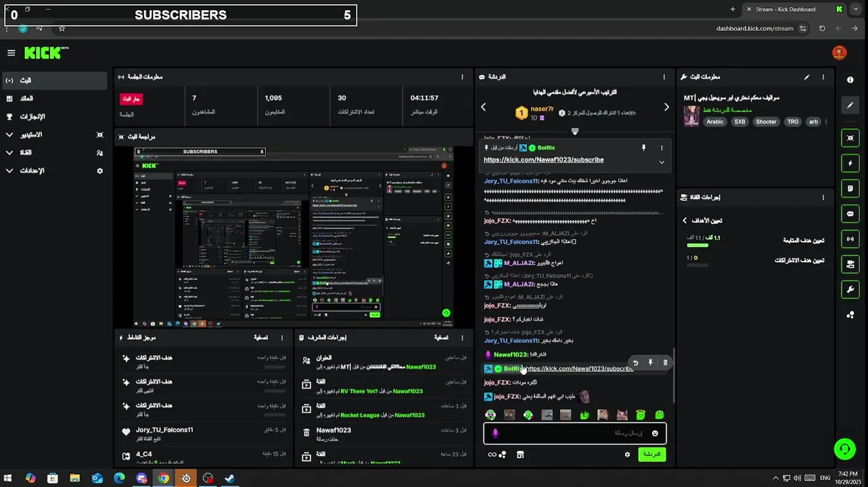Expand the Studio section in sidebar
The image size is (868, 487).
coord(54,135)
